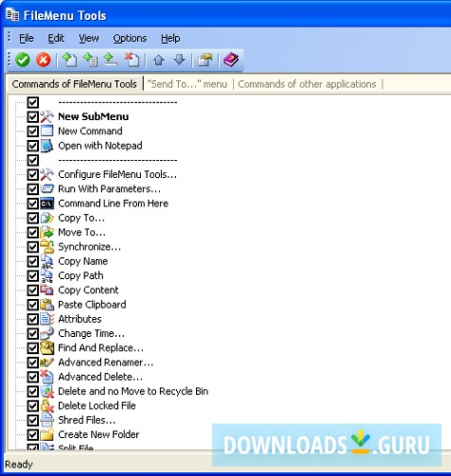
Task: Click the Find And Replace icon
Action: (x=47, y=347)
